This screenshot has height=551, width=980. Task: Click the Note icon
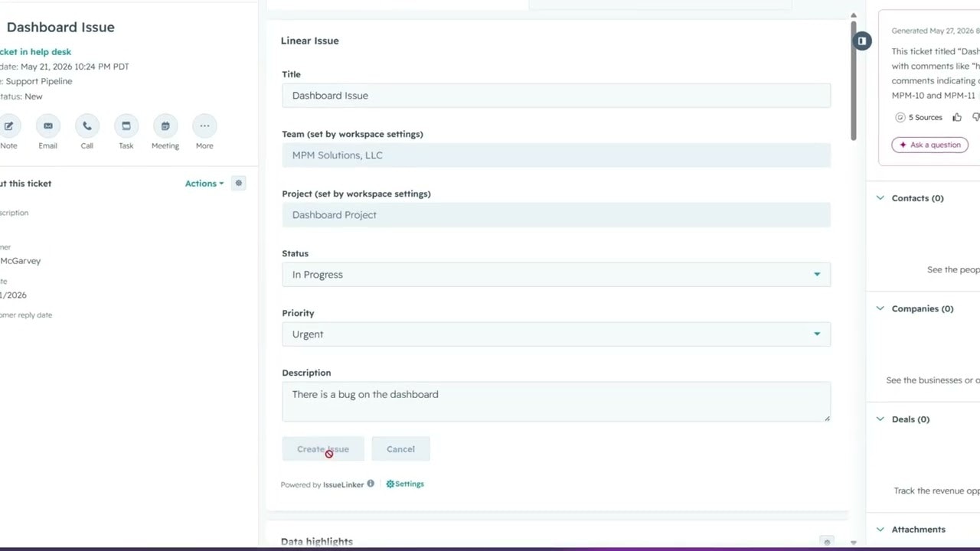[8, 126]
